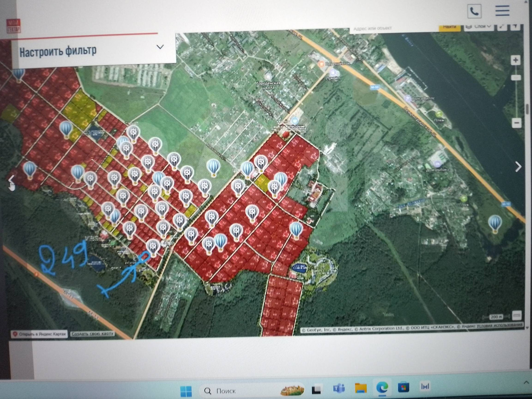Open the ruler tool near scale

coord(516,315)
